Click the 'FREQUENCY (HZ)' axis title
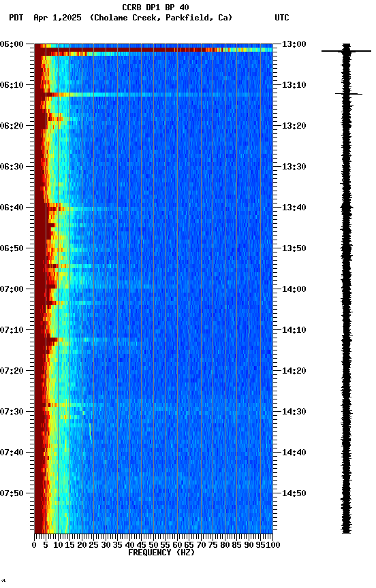This screenshot has width=376, height=588. [161, 553]
